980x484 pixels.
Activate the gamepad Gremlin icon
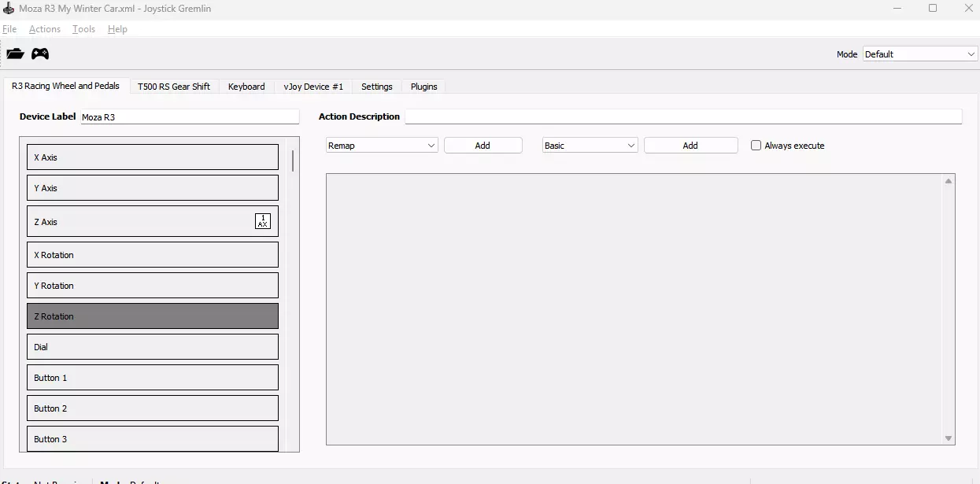40,54
